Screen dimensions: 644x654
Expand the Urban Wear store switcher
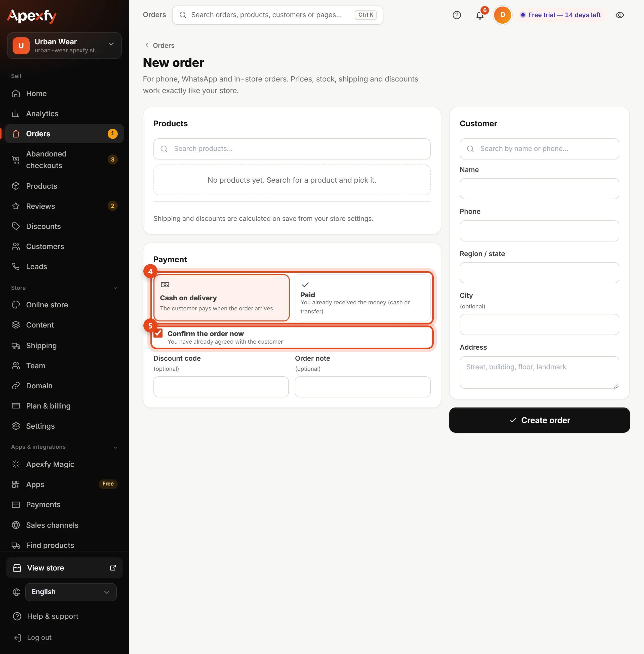64,46
